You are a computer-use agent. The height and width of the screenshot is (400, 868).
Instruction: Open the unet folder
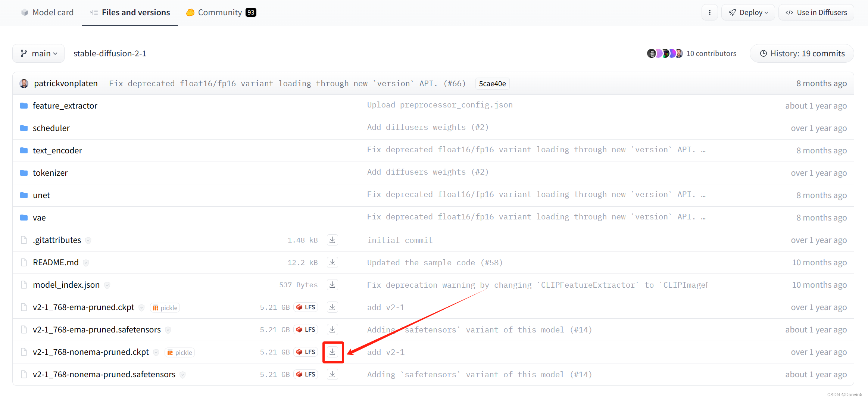click(41, 195)
